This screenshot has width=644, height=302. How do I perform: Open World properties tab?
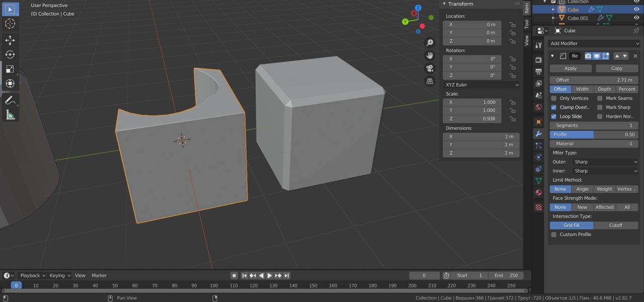pyautogui.click(x=538, y=107)
